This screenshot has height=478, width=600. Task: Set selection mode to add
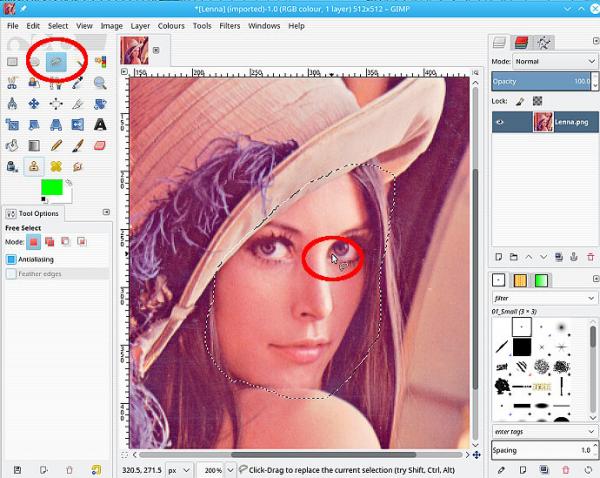50,242
